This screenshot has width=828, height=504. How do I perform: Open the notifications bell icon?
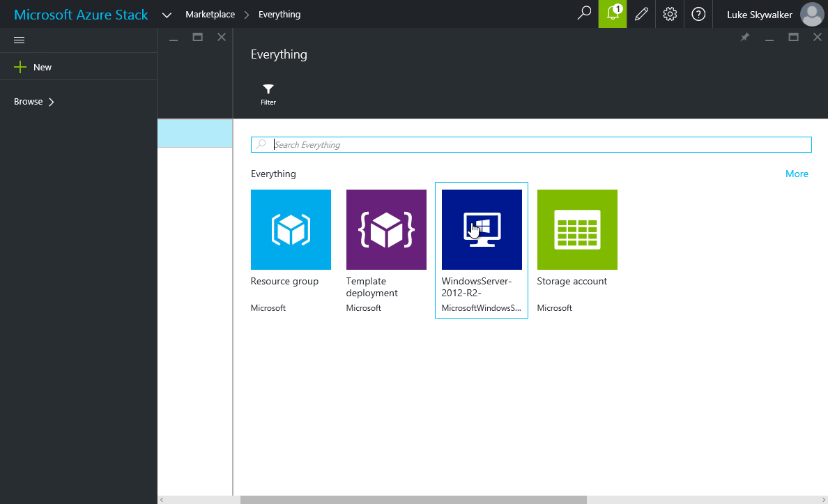[x=613, y=14]
